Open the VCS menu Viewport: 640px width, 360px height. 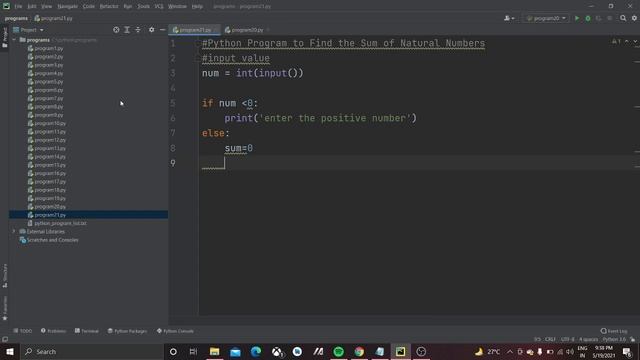pyautogui.click(x=159, y=6)
